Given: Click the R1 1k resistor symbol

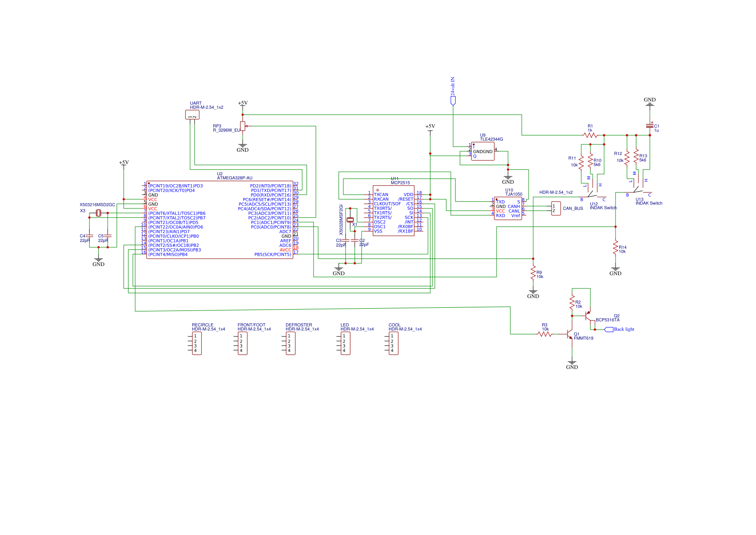Looking at the screenshot, I should pos(590,135).
